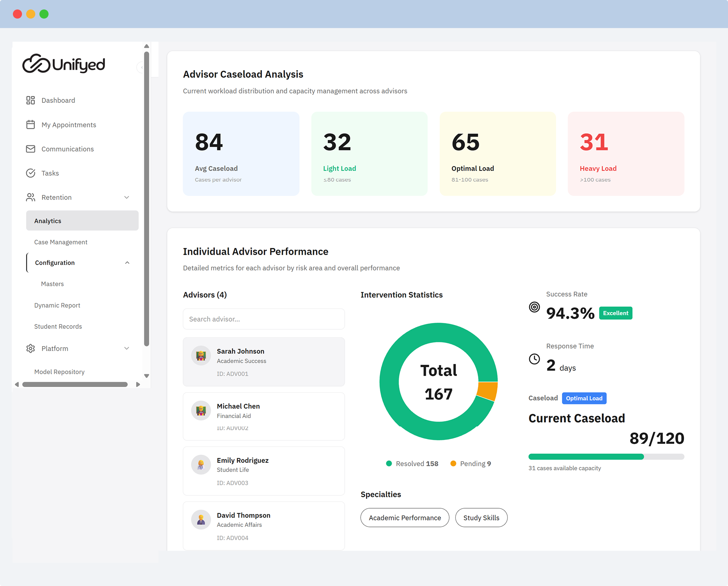Click the sidebar collapse arrow button
Image resolution: width=728 pixels, height=586 pixels.
coord(141,67)
